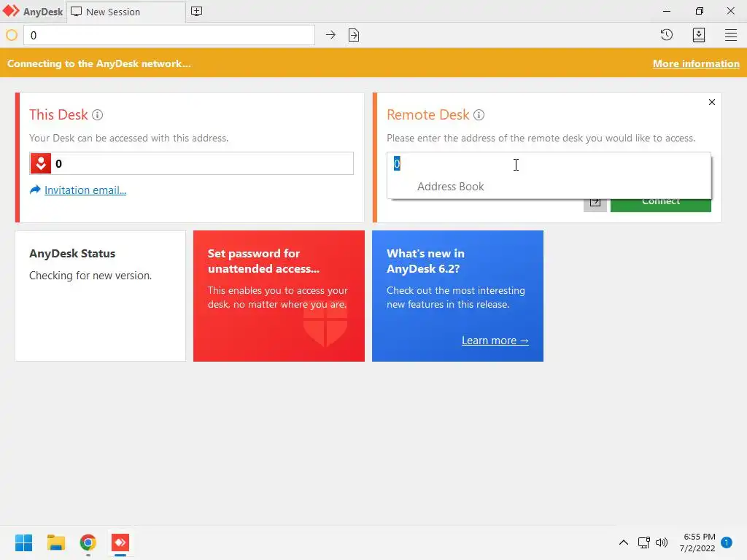Open the clock showing 6:55 PM

697,542
